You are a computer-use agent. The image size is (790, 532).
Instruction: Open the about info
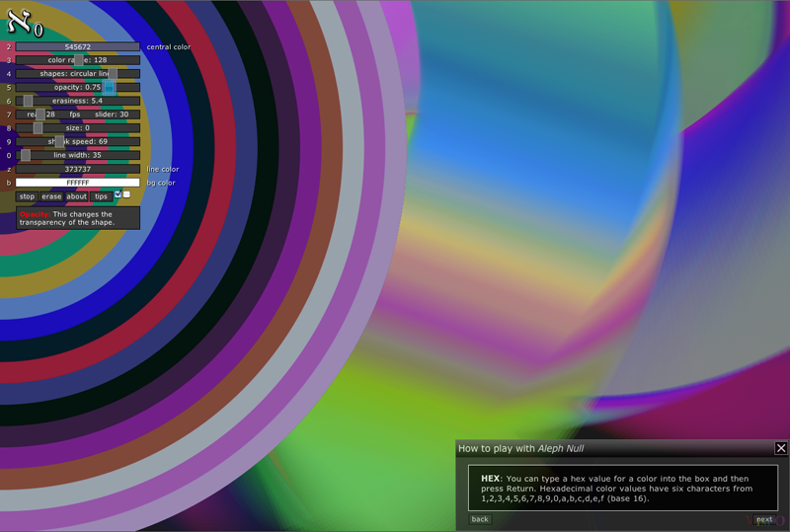click(x=76, y=196)
